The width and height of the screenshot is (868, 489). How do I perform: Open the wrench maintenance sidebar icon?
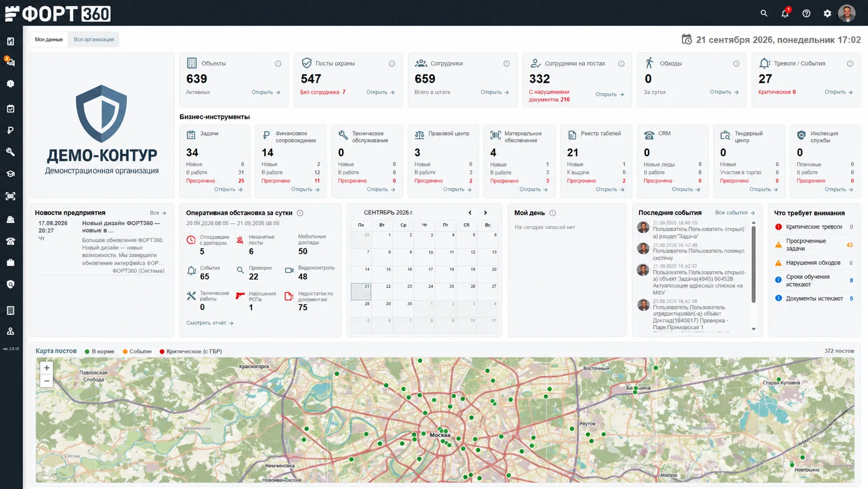[x=10, y=152]
